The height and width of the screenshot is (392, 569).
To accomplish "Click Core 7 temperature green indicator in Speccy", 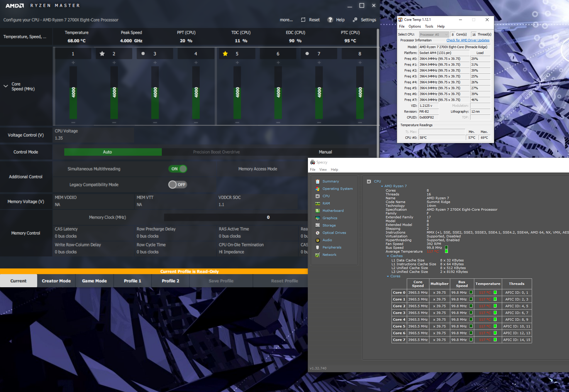I will 495,340.
